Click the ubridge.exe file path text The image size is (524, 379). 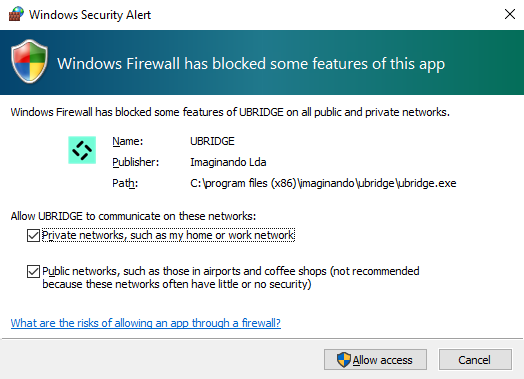323,183
